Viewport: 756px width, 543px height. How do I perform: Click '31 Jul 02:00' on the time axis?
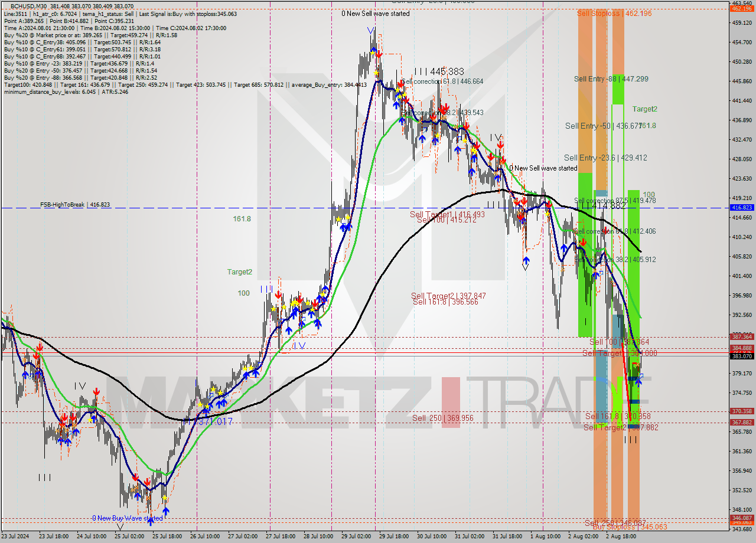[468, 537]
